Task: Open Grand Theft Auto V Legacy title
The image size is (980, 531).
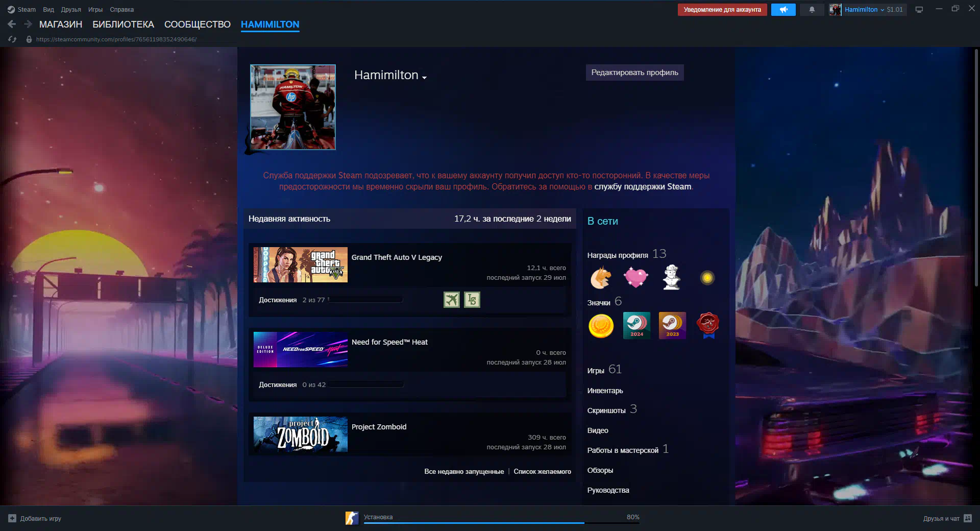Action: [x=397, y=257]
